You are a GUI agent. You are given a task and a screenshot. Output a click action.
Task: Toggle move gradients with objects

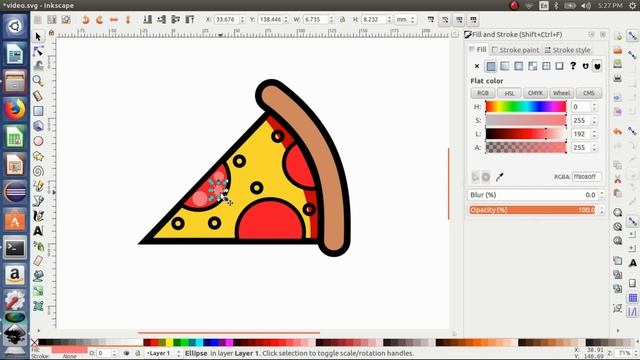coord(459,20)
